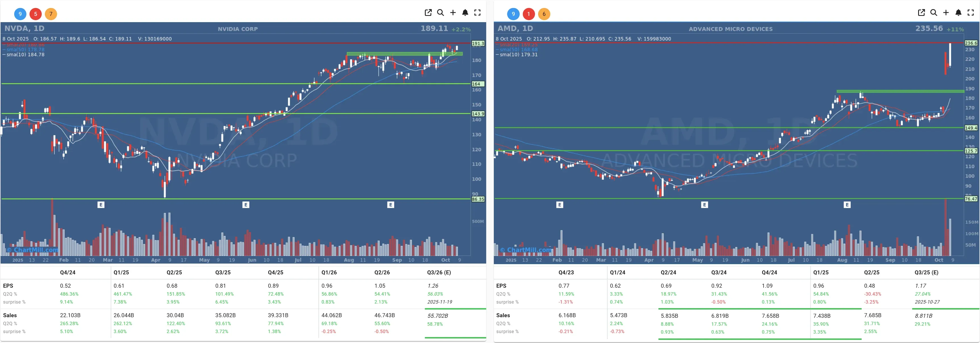The height and width of the screenshot is (343, 980).
Task: Click the orange 6 badge on AMD panel
Action: pos(544,14)
